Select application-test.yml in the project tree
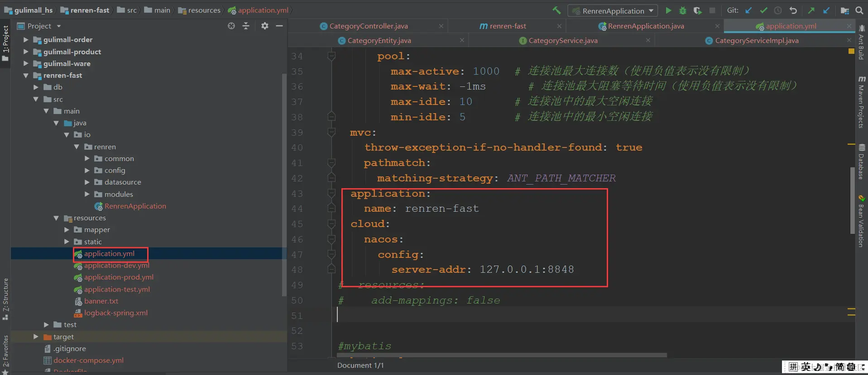Screen dimensions: 868x375 [x=112, y=290]
